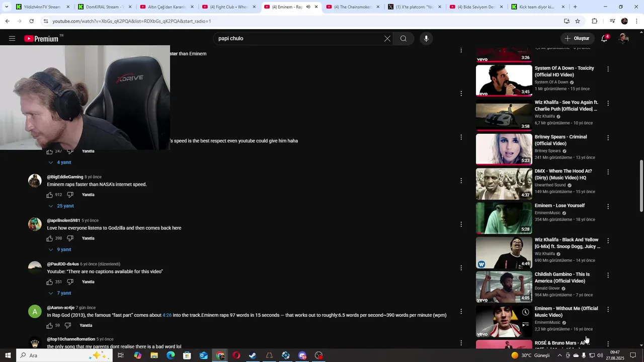Image resolution: width=644 pixels, height=362 pixels.
Task: Open options menu for See You Again video
Action: point(608,103)
